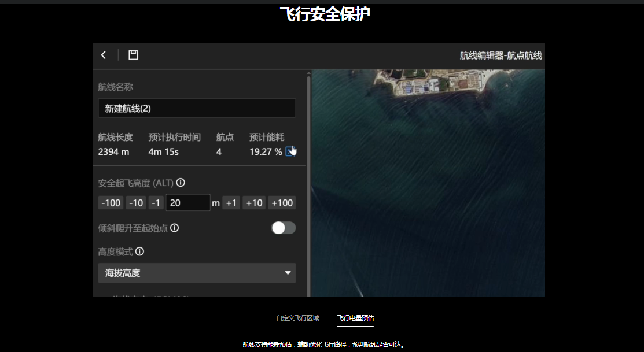Click the 航线名称 field with 新建航线(2)
The image size is (644, 352).
tap(197, 108)
